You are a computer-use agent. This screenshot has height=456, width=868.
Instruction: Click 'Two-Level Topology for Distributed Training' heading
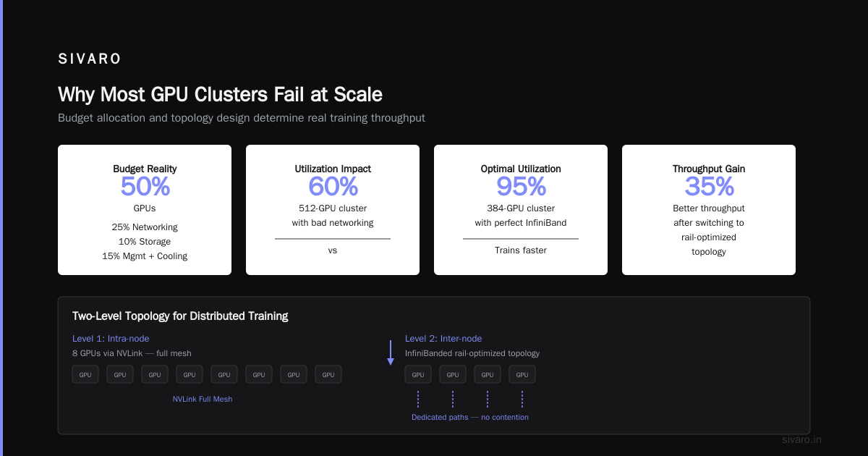point(180,316)
